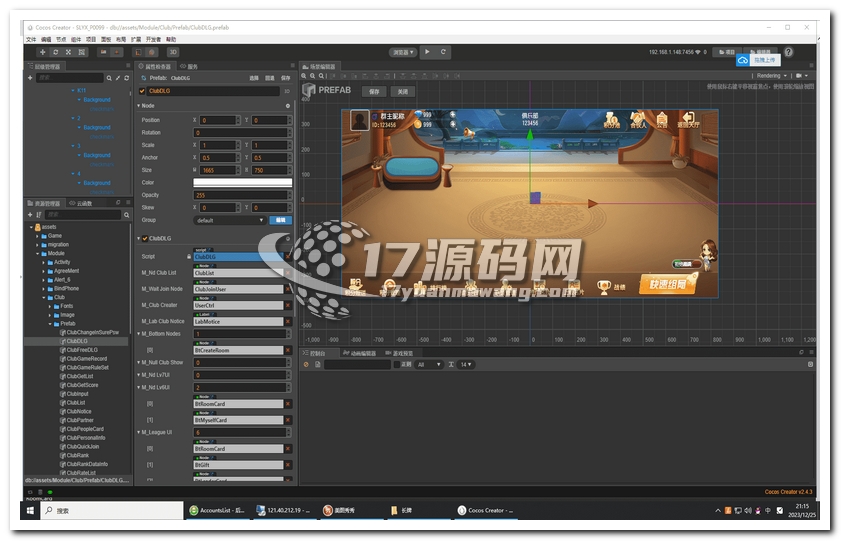
Task: Toggle the 3D view mode button in toolbar
Action: [173, 52]
